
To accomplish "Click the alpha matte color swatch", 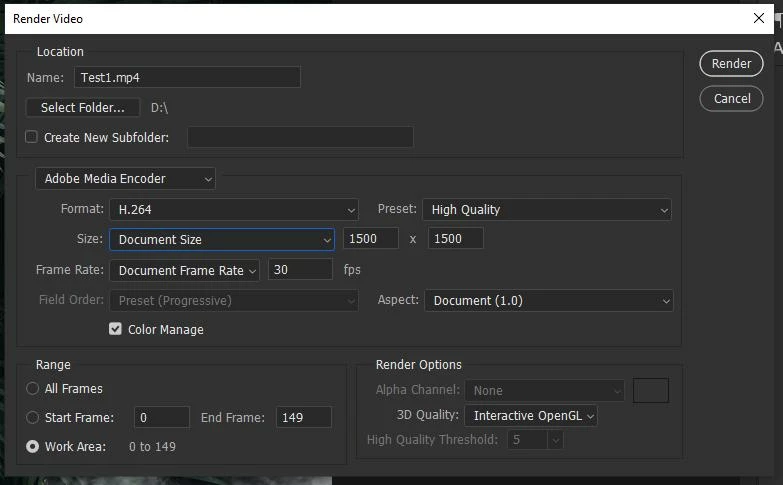I will [651, 391].
